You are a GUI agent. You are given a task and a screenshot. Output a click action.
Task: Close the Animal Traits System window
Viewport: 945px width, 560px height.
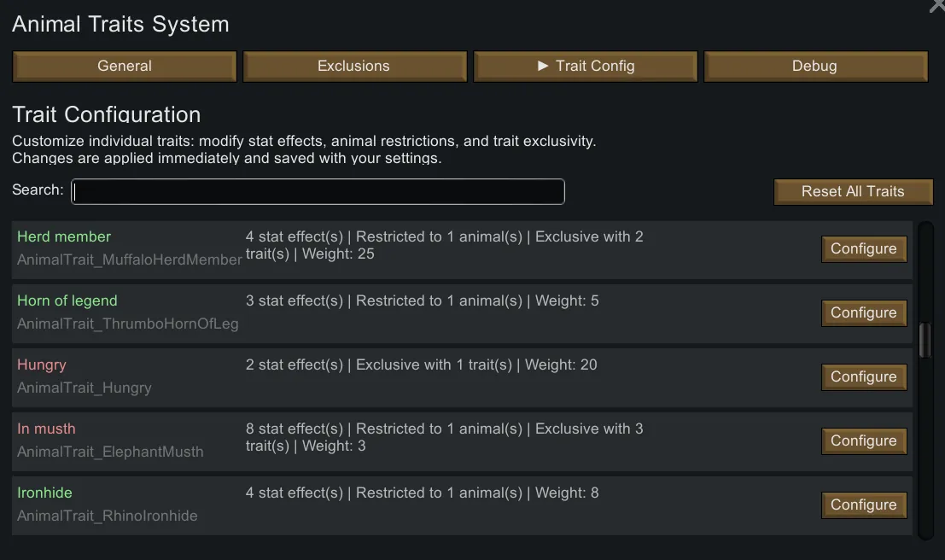(x=936, y=5)
